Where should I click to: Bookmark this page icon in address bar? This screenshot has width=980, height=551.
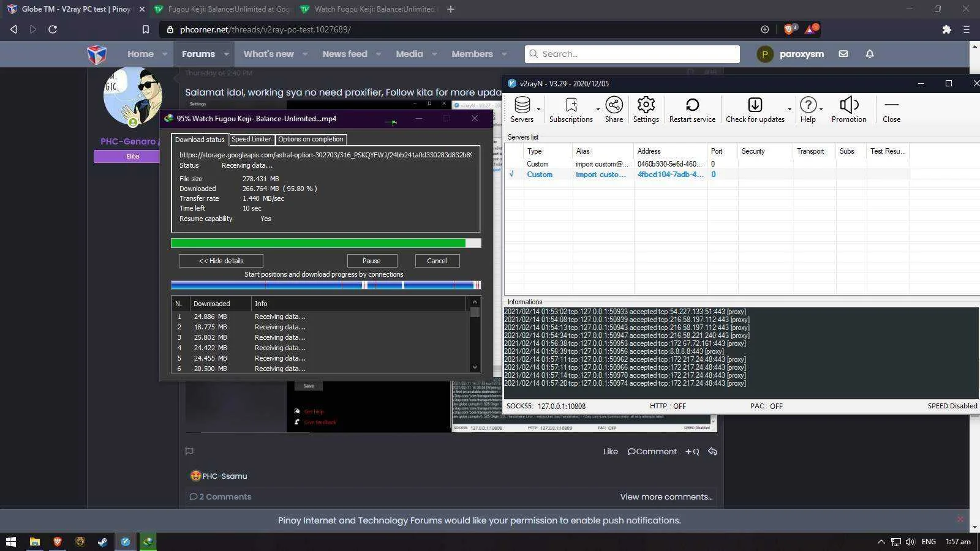tap(145, 29)
